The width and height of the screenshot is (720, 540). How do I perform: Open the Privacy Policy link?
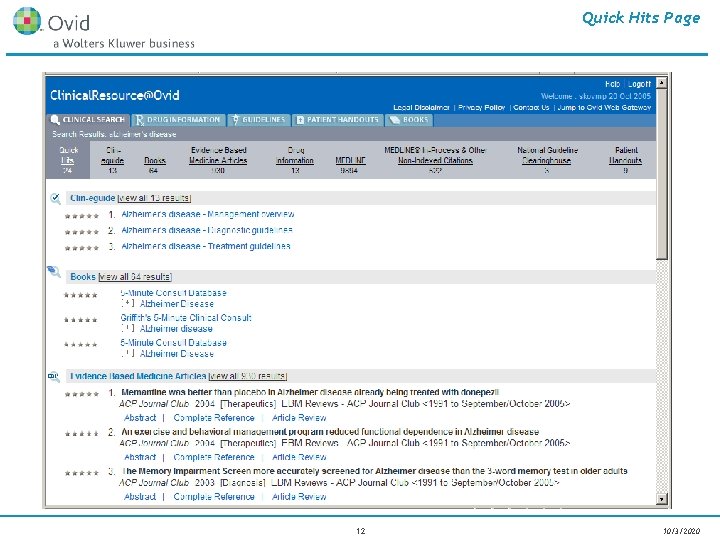[x=481, y=107]
